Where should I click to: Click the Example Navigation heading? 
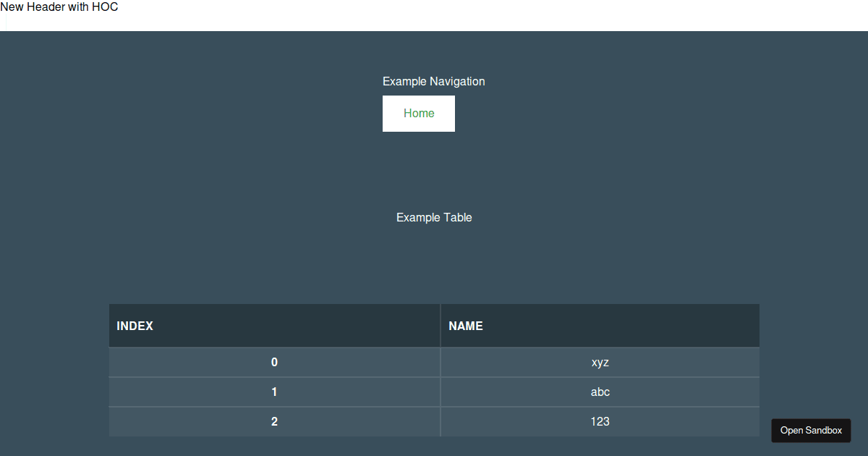coord(433,81)
